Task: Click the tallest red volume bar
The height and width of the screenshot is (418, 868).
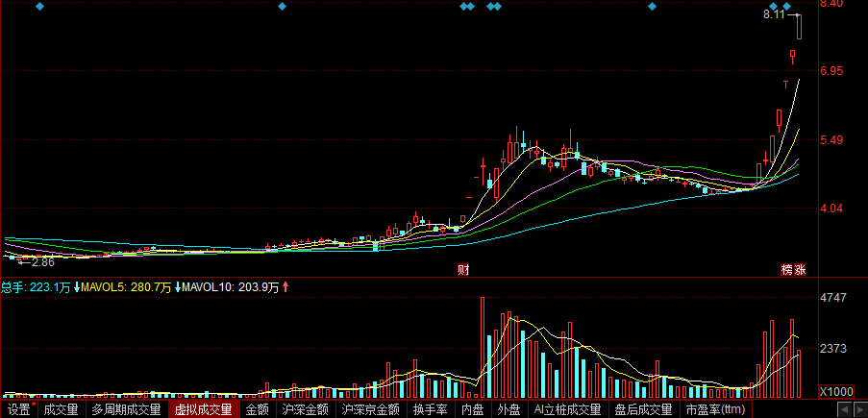Action: point(483,348)
